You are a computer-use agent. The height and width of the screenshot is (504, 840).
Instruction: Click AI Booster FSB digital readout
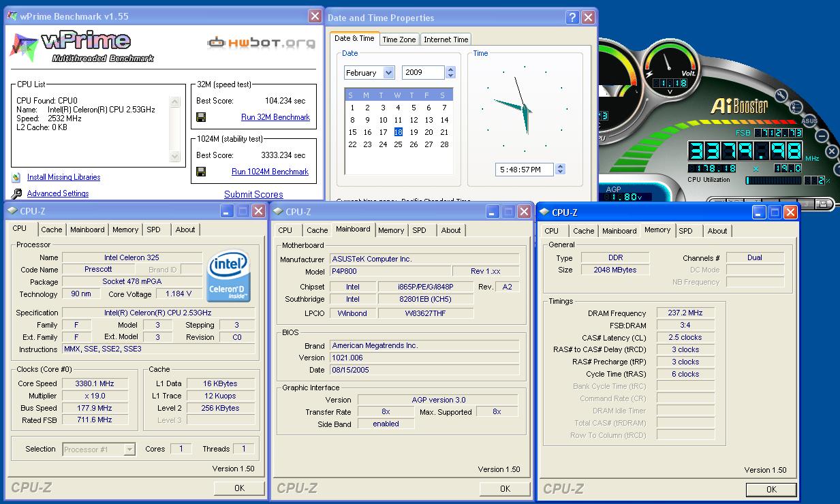[x=778, y=133]
